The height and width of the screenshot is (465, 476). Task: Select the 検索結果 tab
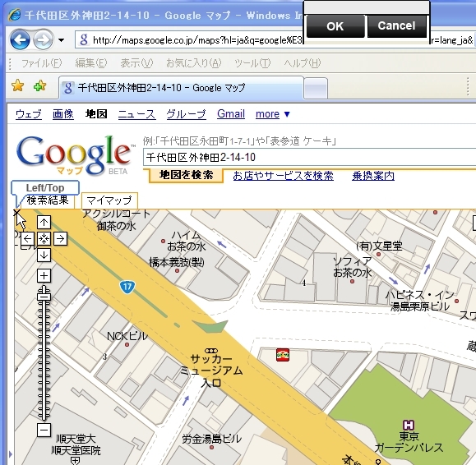pyautogui.click(x=47, y=200)
